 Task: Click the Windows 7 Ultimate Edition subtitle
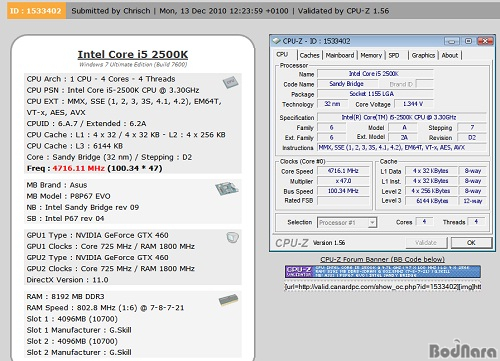click(133, 64)
